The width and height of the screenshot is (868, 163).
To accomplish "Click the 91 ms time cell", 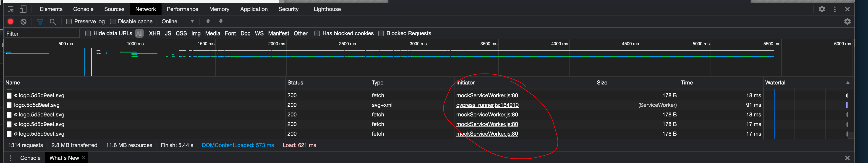I will pos(753,105).
